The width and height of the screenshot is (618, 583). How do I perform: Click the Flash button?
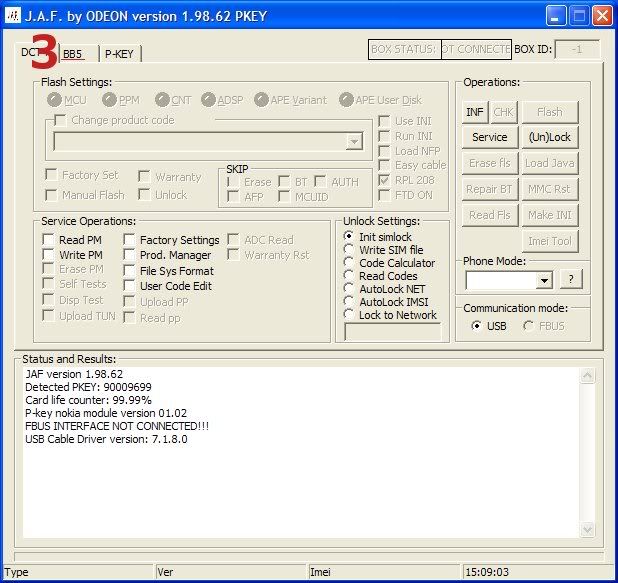point(550,112)
